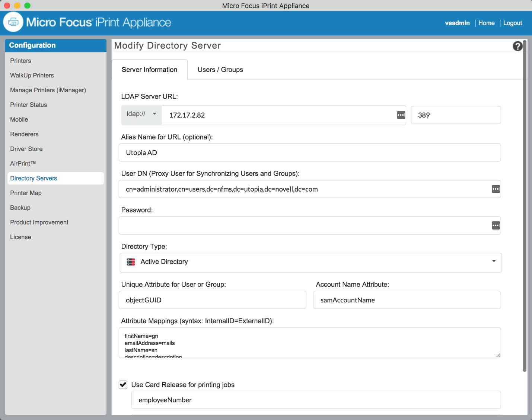Click the page vertical scrollbar
Image resolution: width=532 pixels, height=420 pixels.
coord(525,205)
